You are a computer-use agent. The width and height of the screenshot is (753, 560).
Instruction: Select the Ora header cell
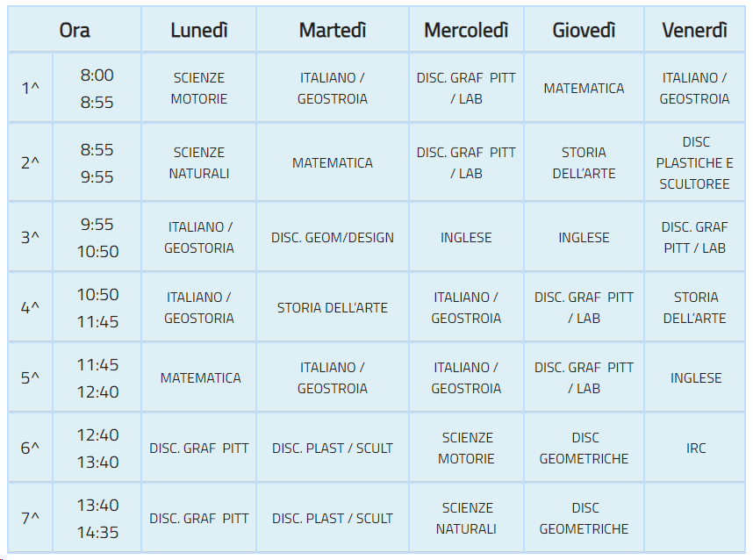pyautogui.click(x=75, y=30)
